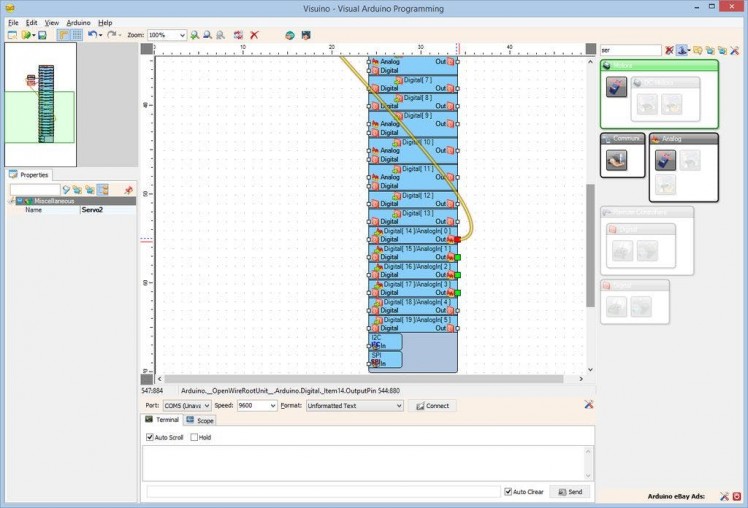Pick the component in Communication group
The height and width of the screenshot is (508, 748).
616,160
